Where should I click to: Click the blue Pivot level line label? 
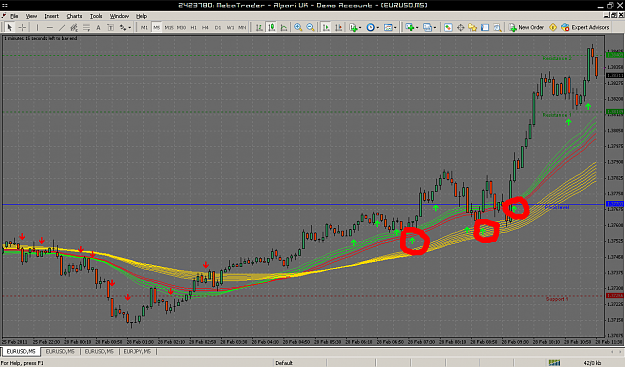557,207
